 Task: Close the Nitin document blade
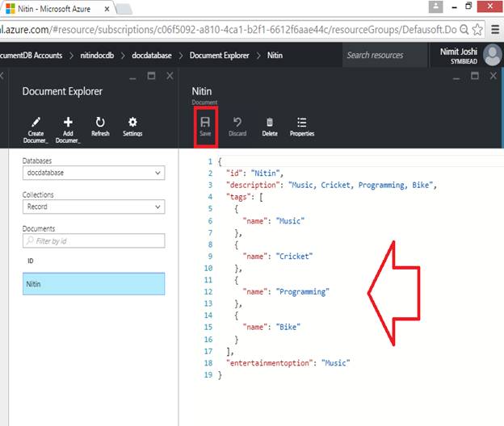(x=493, y=76)
